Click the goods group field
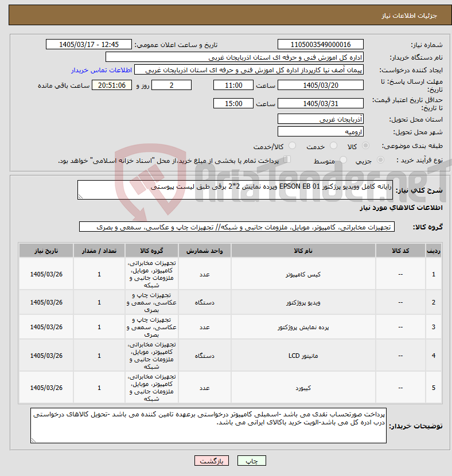The image size is (452, 476). pos(237,227)
